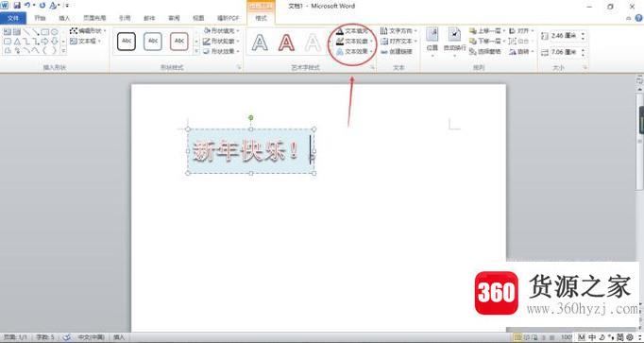Open 文本轮廓 (Text Outline) dropdown

[x=354, y=41]
